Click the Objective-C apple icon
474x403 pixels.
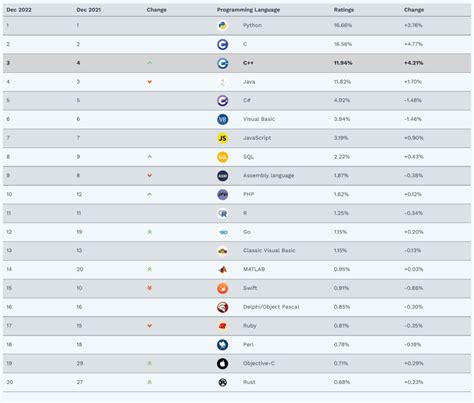[x=223, y=364]
